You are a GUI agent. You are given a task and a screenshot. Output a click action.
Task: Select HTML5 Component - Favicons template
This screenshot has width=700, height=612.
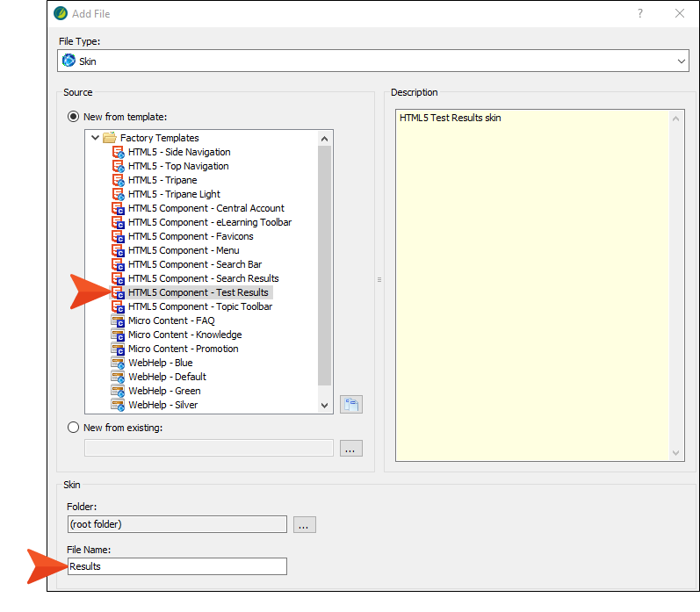(191, 236)
